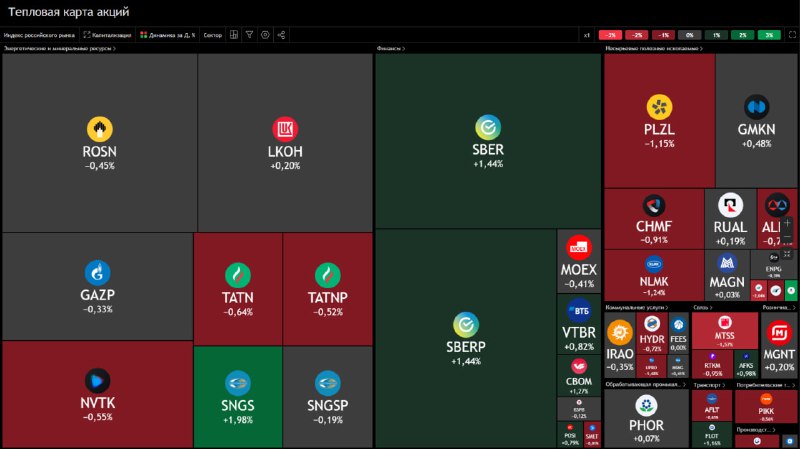Open the Сектор grouping dropdown
800x449 pixels.
coord(213,35)
